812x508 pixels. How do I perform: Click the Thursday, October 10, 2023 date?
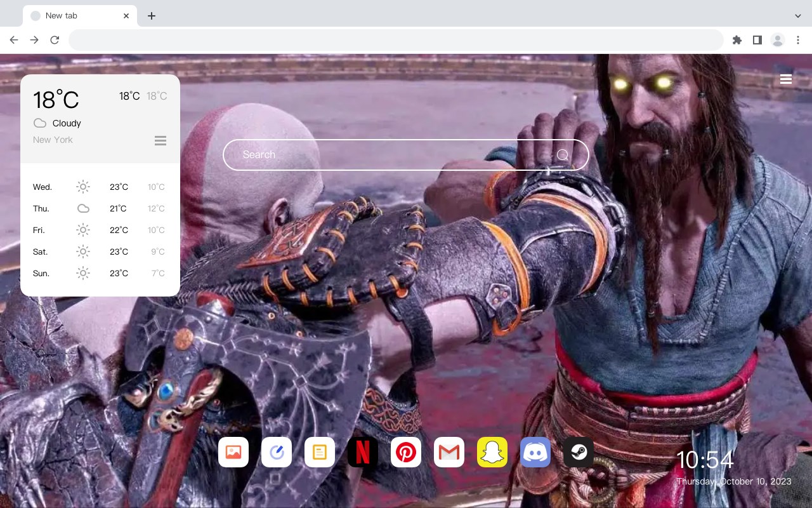734,481
